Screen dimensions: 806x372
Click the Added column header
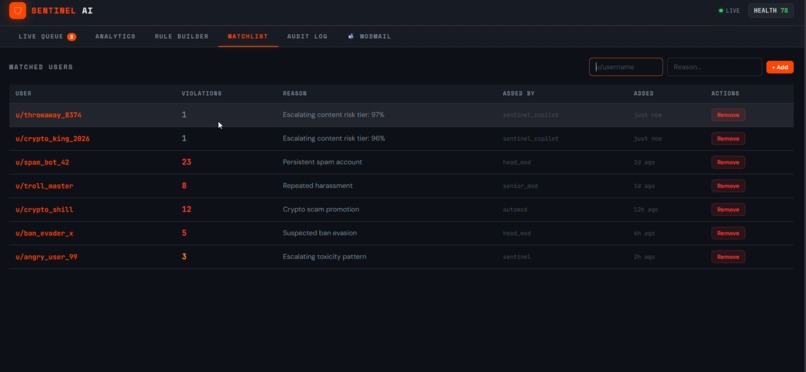click(644, 94)
